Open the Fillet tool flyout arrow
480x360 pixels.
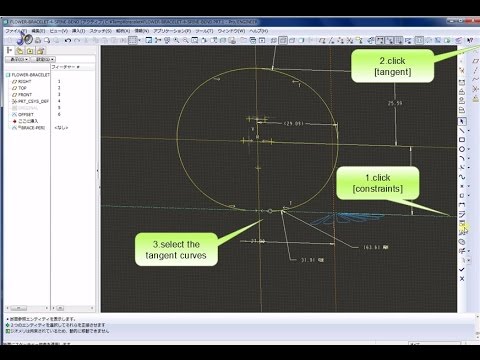(x=468, y=168)
